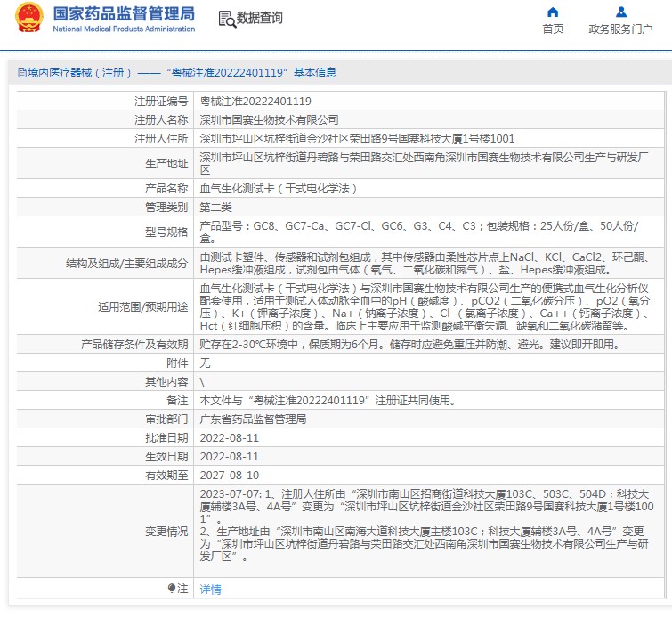The width and height of the screenshot is (672, 619).
Task: Click the 数据查询 label
Action: click(x=259, y=18)
